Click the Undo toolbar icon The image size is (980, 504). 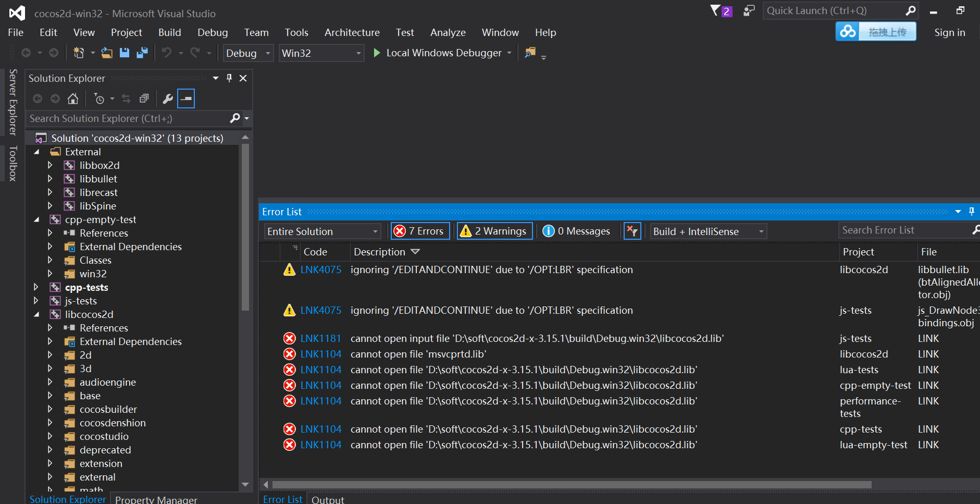click(x=167, y=53)
